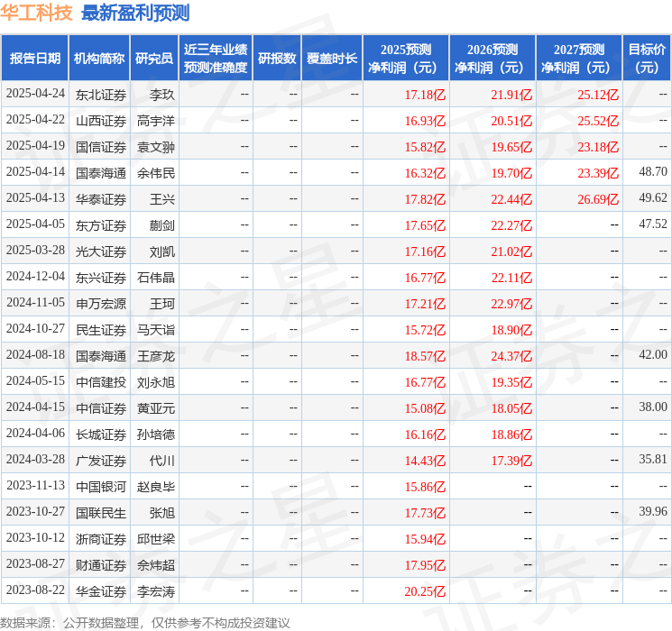Click target price 49.62
Image resolution: width=672 pixels, height=631 pixels.
pyautogui.click(x=653, y=198)
